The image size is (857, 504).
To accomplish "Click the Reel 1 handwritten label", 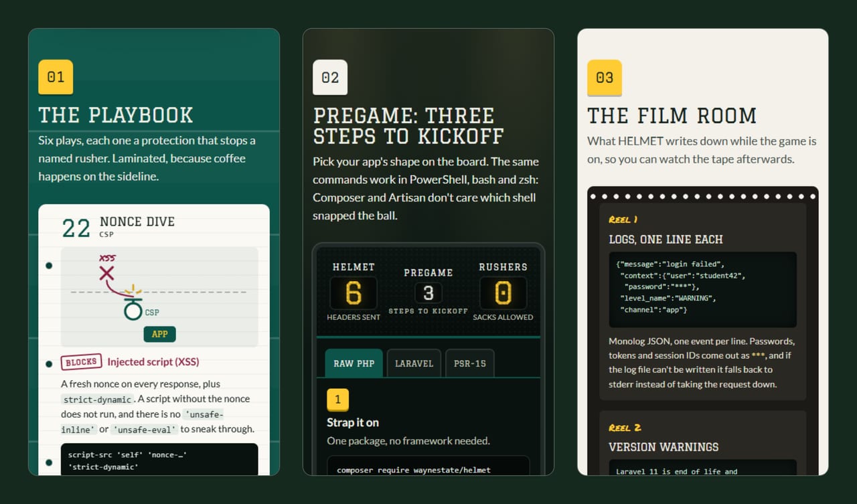I will 623,220.
